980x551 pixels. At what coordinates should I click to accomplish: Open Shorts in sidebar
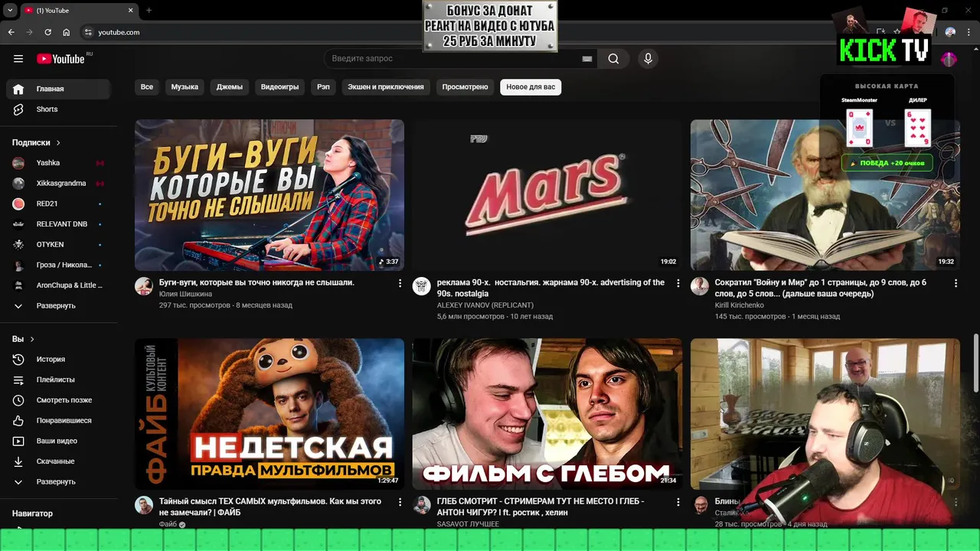[x=58, y=109]
